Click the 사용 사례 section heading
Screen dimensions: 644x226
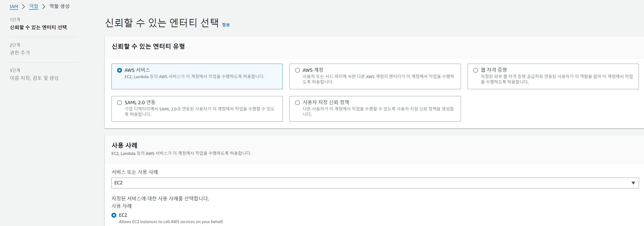(124, 145)
